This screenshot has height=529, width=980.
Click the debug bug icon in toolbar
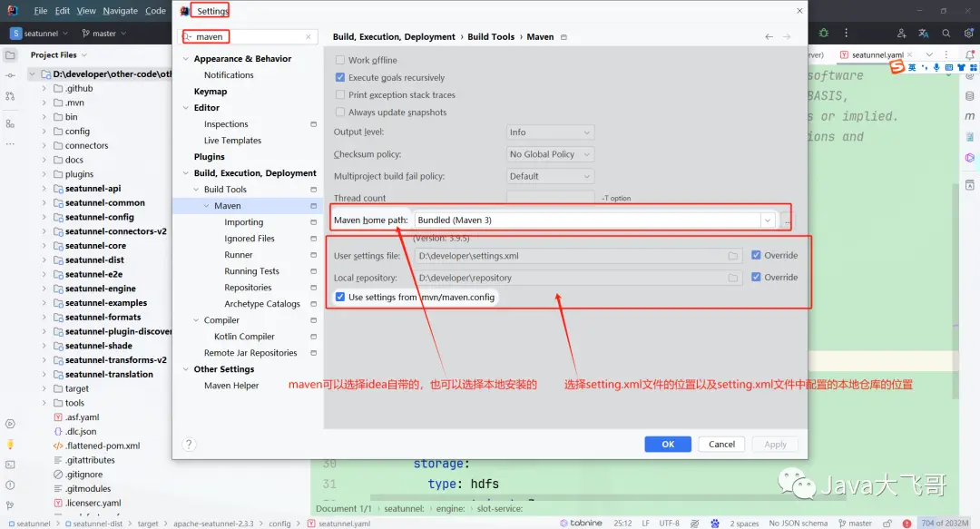pyautogui.click(x=824, y=34)
